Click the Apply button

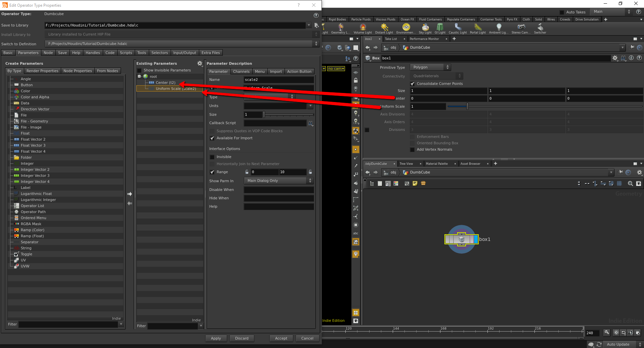coord(216,338)
